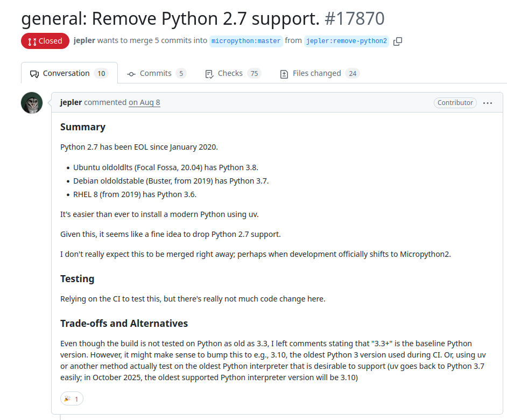Go to the Conversation tab label
Viewport: 507px width, 420px height.
[66, 73]
